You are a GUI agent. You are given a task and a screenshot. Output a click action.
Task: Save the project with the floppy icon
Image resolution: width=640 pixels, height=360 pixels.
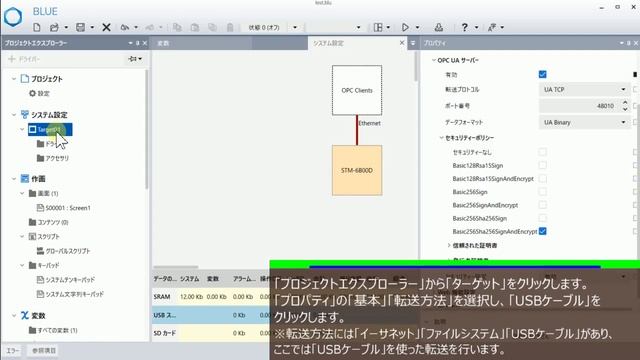tap(80, 27)
